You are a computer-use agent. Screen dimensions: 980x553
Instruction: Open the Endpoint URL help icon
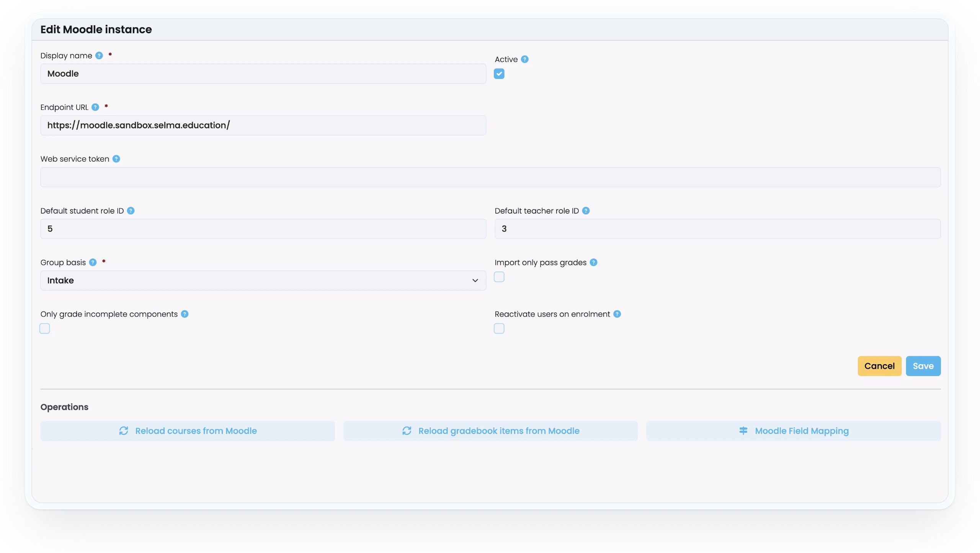pos(95,107)
